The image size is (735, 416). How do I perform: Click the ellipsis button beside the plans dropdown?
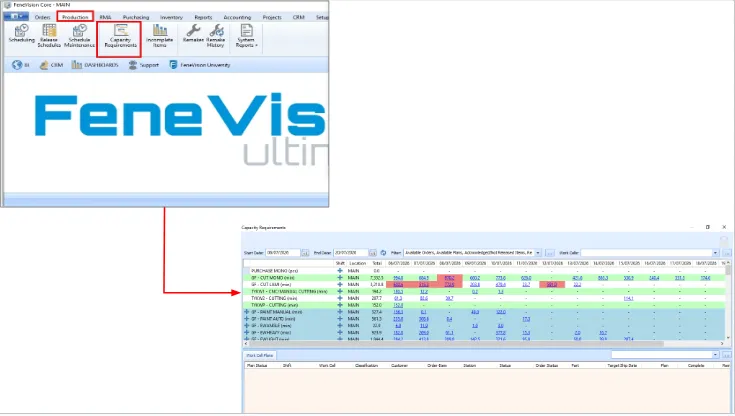[x=727, y=355]
